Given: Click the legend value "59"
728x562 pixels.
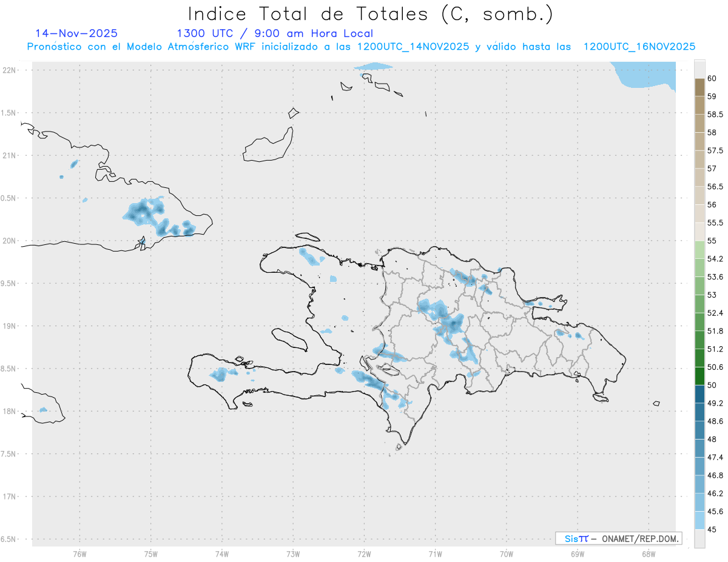Looking at the screenshot, I should (x=712, y=96).
